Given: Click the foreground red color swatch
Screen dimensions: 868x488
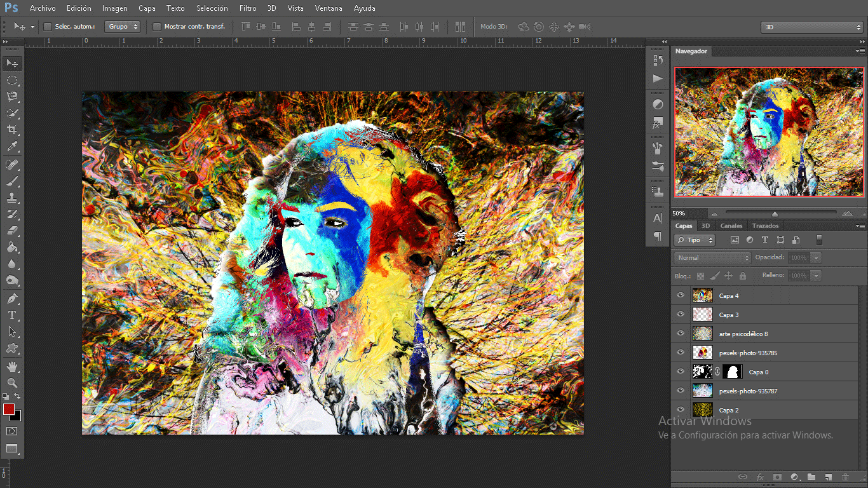Looking at the screenshot, I should coord(9,409).
